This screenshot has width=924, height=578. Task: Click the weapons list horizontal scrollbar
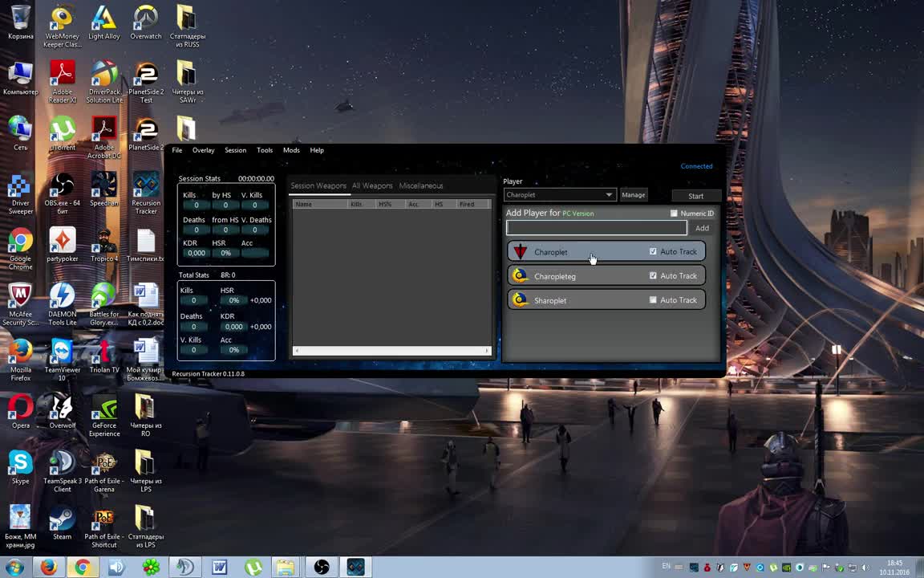tap(391, 350)
